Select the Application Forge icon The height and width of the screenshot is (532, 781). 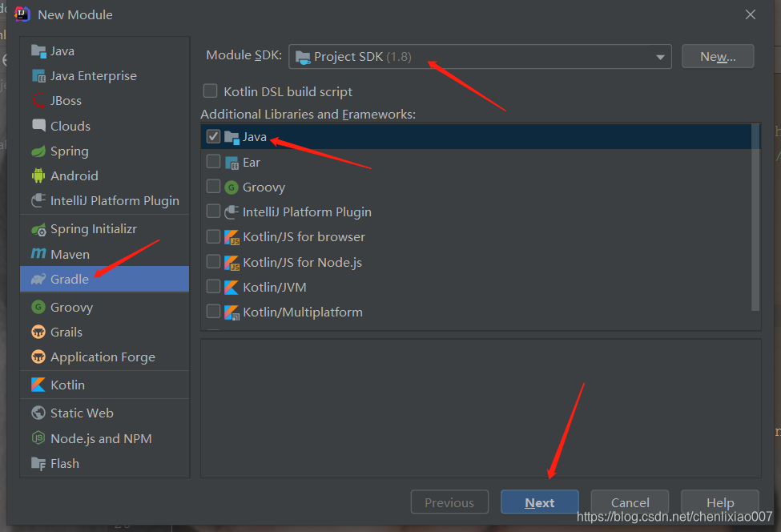pos(38,357)
